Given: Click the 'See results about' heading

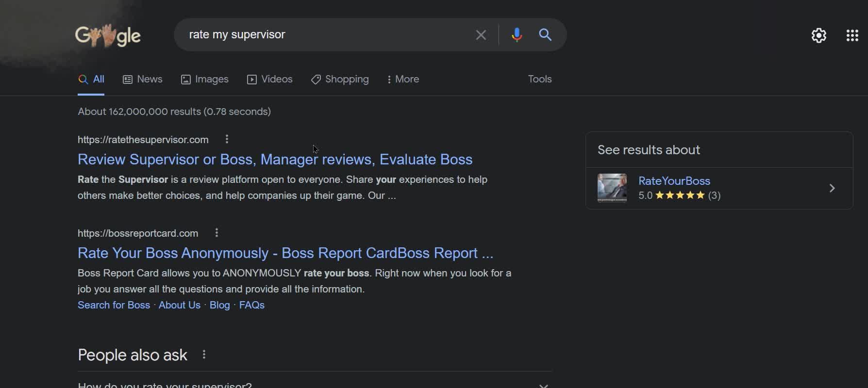Looking at the screenshot, I should pyautogui.click(x=649, y=150).
